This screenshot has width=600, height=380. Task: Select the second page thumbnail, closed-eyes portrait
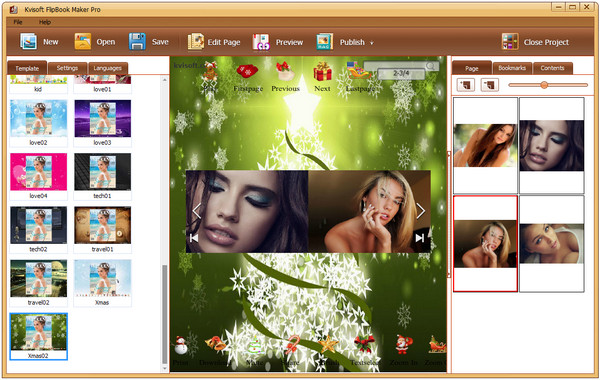point(552,145)
